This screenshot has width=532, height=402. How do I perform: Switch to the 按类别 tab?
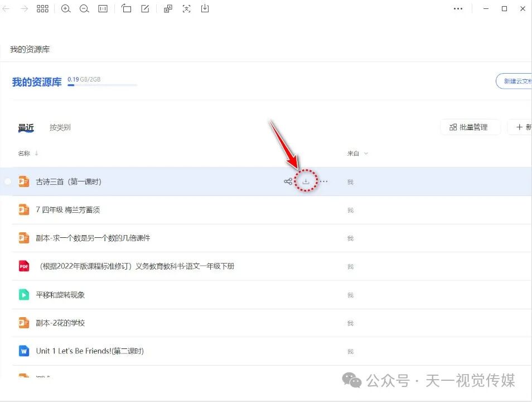59,127
